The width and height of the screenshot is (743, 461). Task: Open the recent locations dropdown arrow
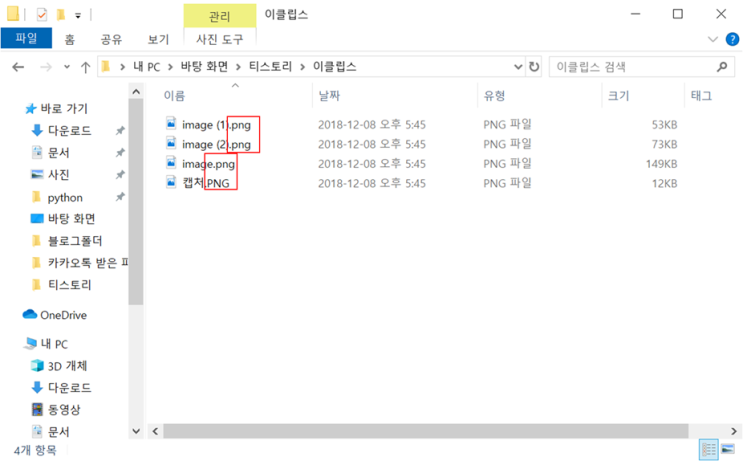67,67
